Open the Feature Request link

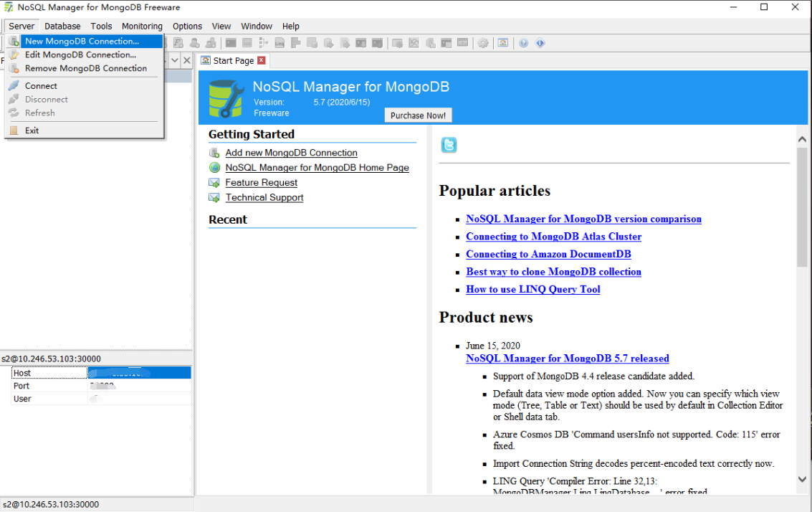(x=261, y=182)
